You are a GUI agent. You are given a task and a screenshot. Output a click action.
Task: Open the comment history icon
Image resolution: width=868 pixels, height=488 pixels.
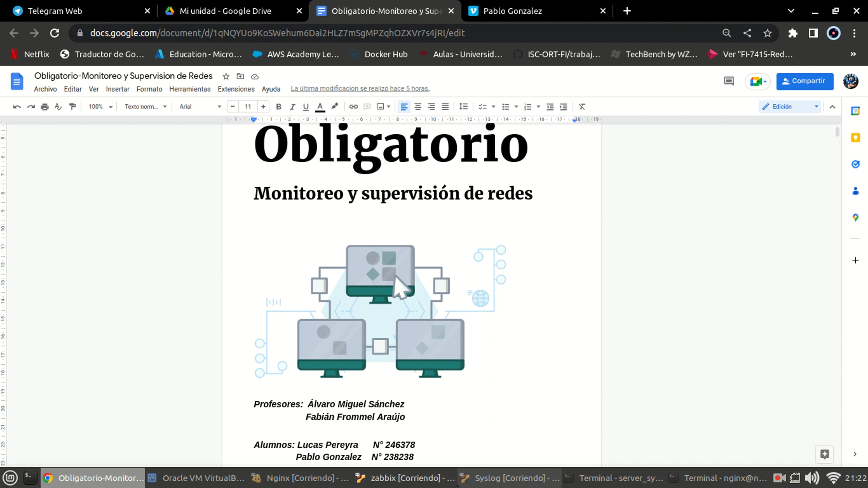point(728,81)
